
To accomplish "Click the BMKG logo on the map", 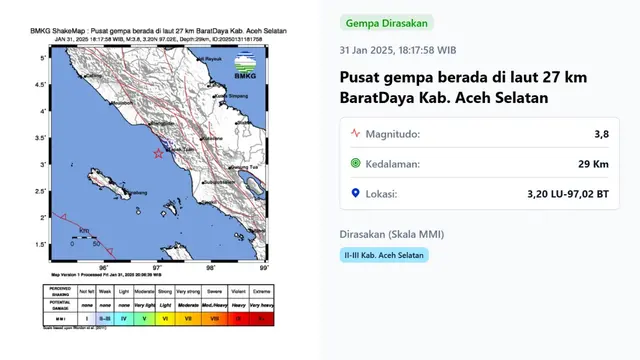I will tap(245, 65).
